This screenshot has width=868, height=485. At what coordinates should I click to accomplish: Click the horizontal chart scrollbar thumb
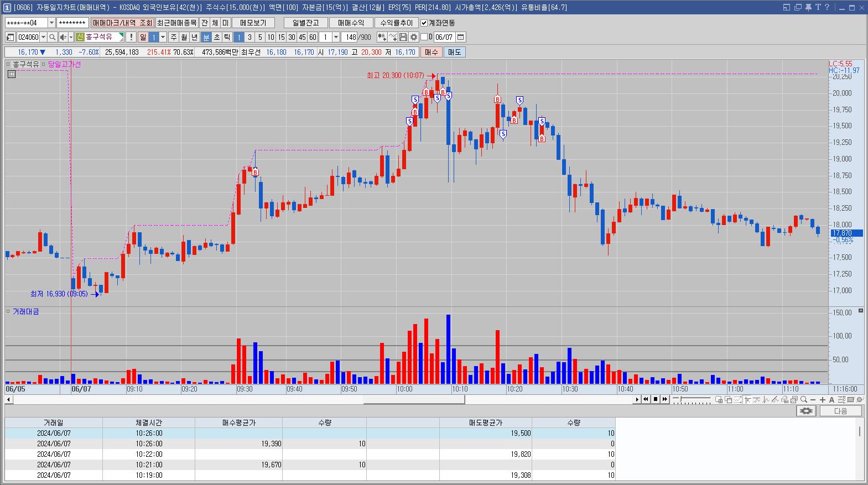coord(414,399)
